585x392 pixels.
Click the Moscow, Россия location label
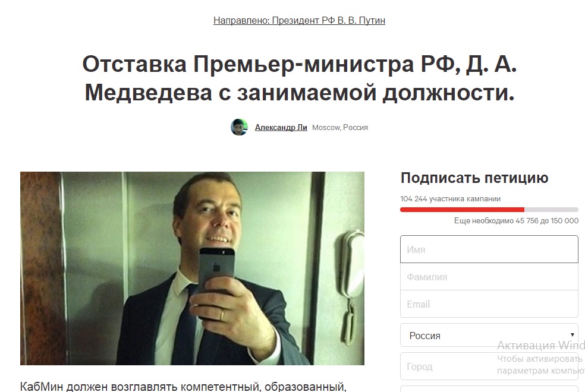coord(340,128)
